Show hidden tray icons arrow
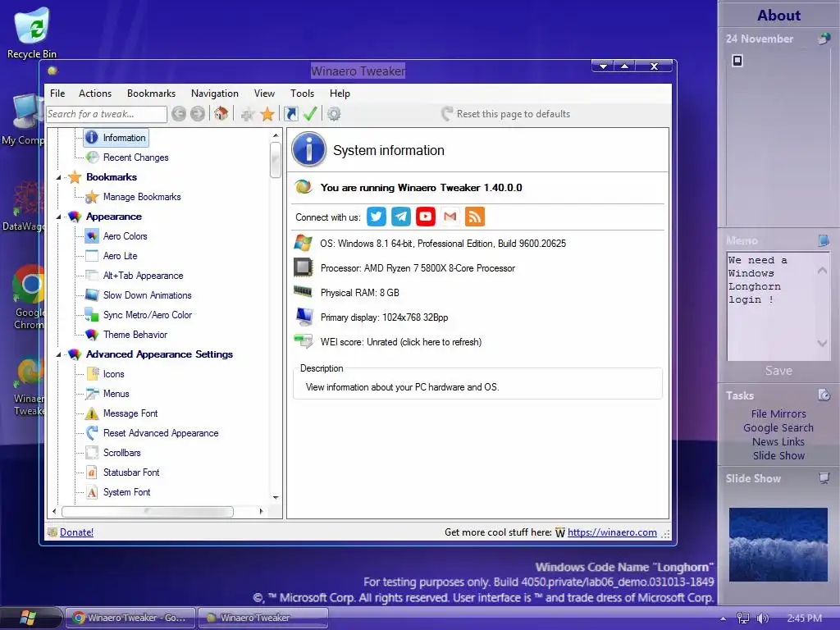 tap(723, 619)
